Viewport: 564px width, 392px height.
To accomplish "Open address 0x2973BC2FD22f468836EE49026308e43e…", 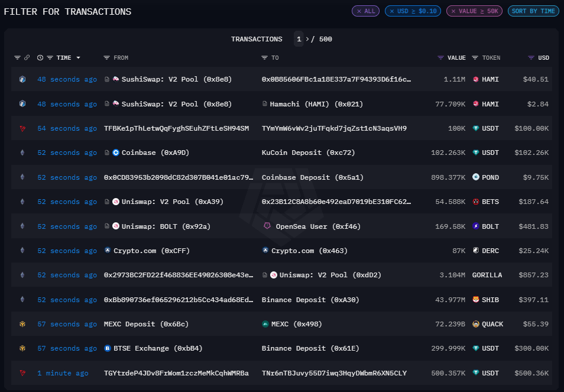I will coord(179,275).
